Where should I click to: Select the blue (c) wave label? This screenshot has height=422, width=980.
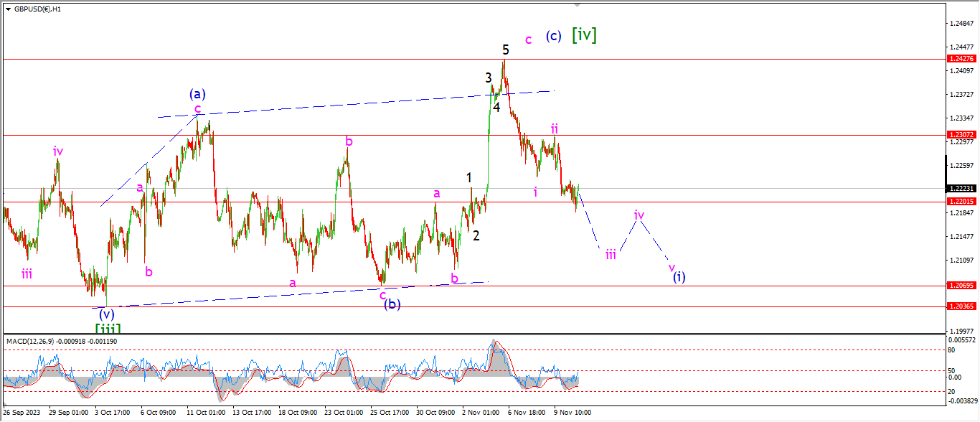[x=552, y=36]
